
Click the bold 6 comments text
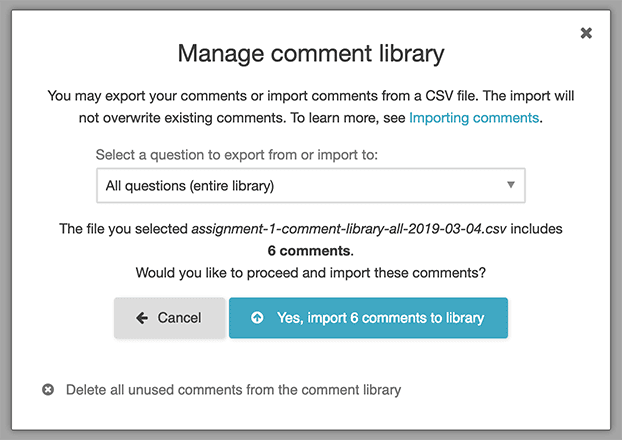pyautogui.click(x=310, y=249)
